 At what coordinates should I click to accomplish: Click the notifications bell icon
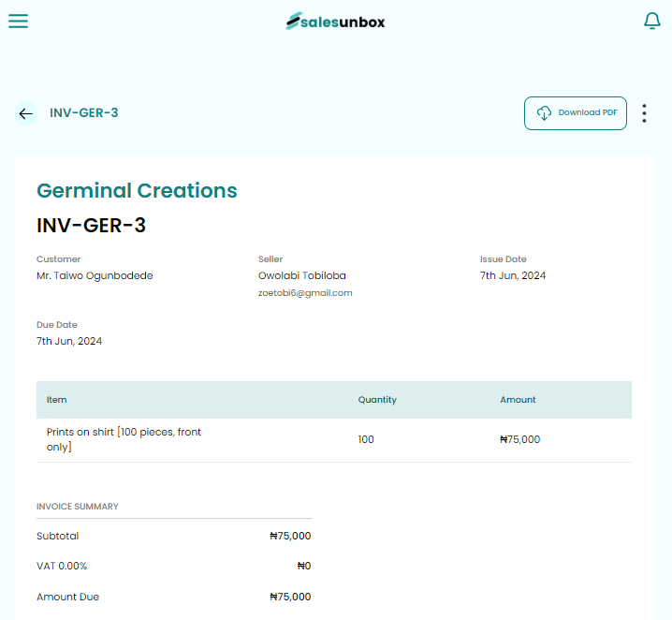pos(652,21)
